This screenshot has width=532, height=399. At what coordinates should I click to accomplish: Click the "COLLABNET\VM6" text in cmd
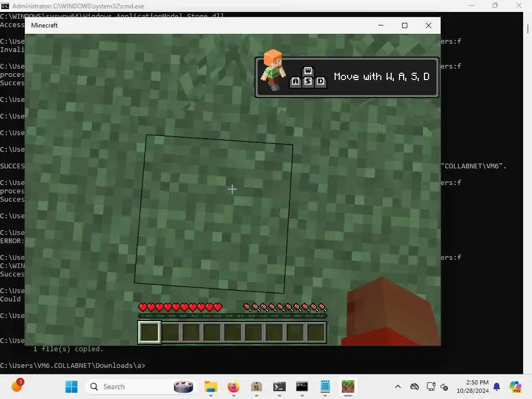pos(472,166)
